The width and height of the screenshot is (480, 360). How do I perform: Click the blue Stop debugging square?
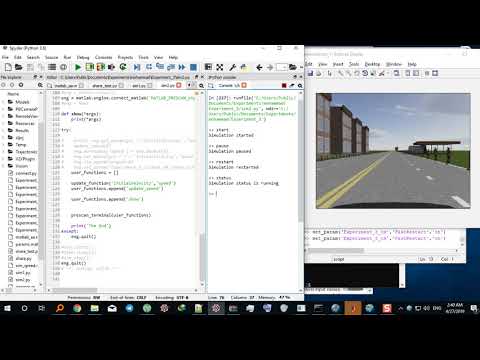pos(193,67)
